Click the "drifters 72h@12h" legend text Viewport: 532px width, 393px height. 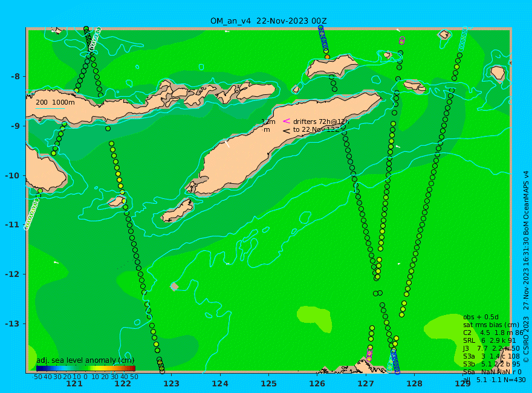(321, 122)
